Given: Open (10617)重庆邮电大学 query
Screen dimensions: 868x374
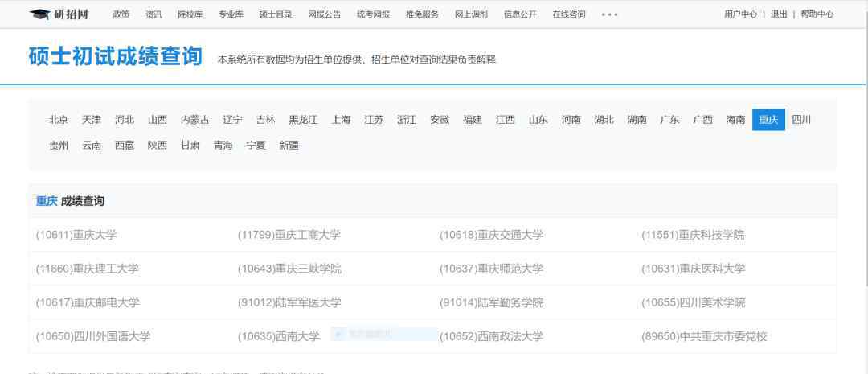Looking at the screenshot, I should coord(88,302).
